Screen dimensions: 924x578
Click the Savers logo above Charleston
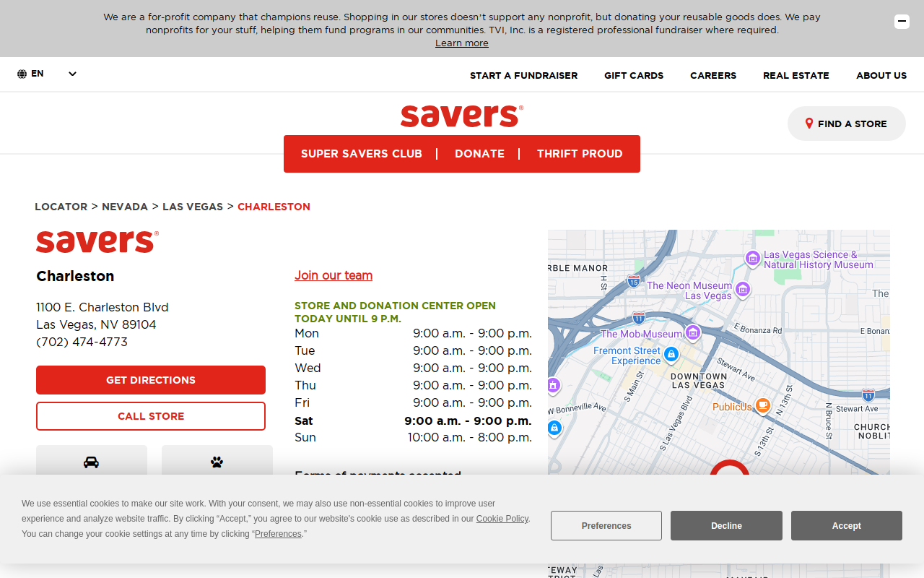97,241
